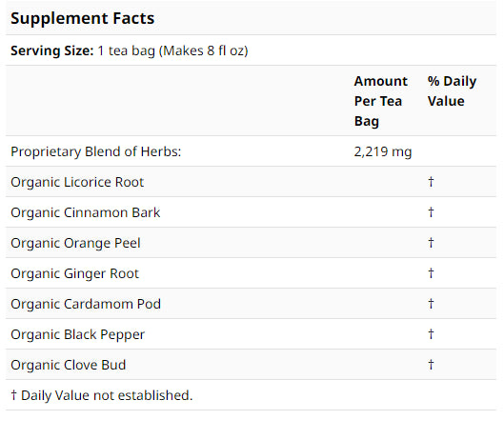The image size is (504, 440).
Task: Click the 2,219 mg amount value
Action: (383, 151)
